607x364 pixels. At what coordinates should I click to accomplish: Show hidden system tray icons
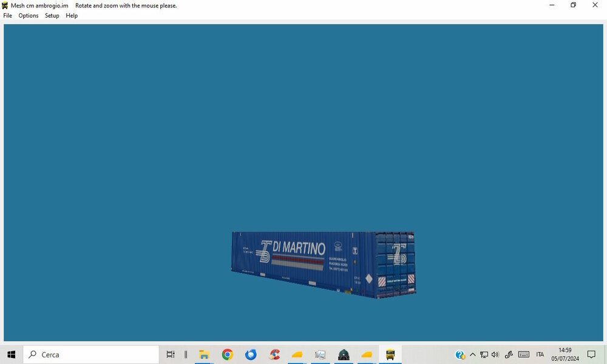click(x=473, y=354)
